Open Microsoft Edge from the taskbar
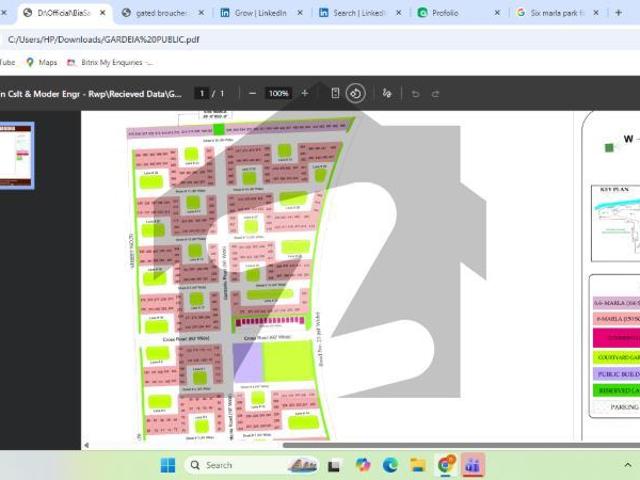 390,465
